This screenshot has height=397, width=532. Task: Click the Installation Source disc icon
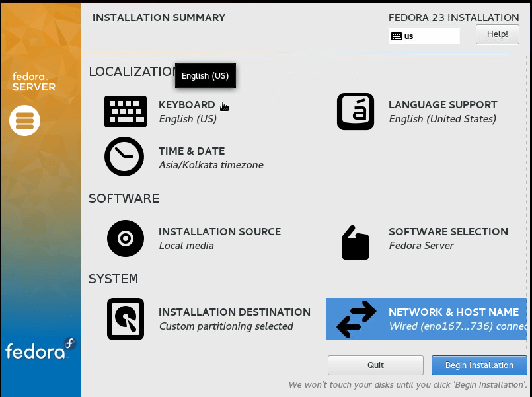pos(126,238)
